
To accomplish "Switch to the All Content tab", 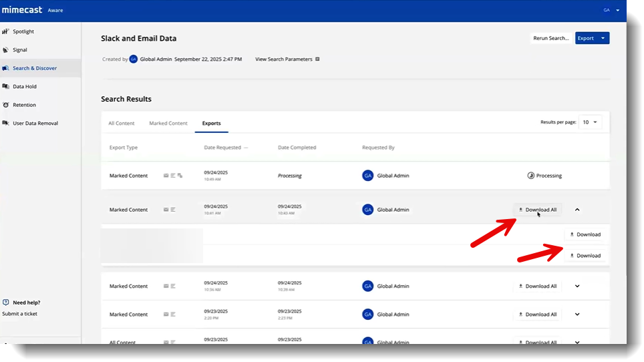I will [122, 124].
